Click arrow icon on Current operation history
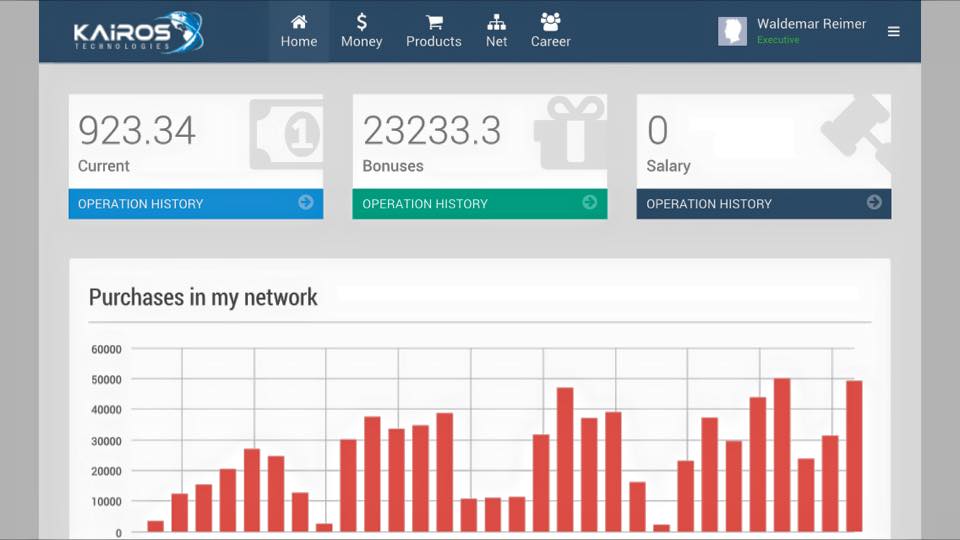This screenshot has height=540, width=960. click(306, 203)
